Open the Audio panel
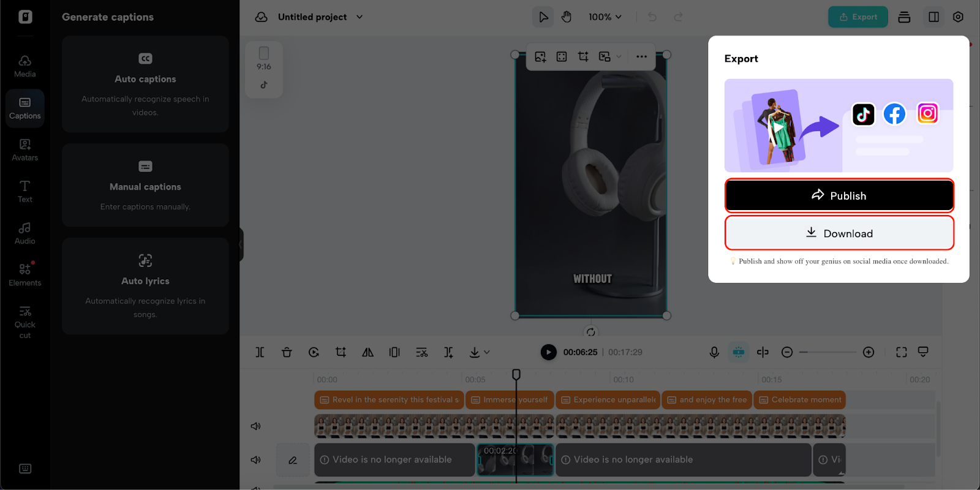Image resolution: width=980 pixels, height=490 pixels. click(24, 233)
